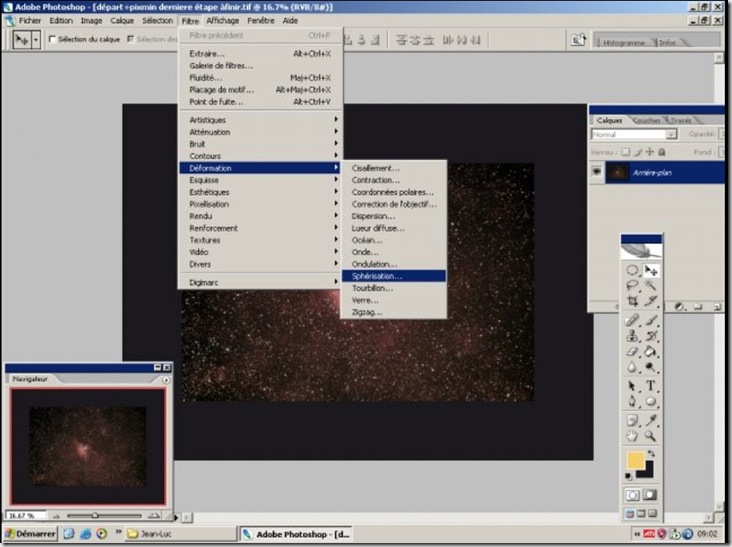Viewport: 732px width, 547px height.
Task: Expand the Artistiques filter submenu
Action: 260,120
